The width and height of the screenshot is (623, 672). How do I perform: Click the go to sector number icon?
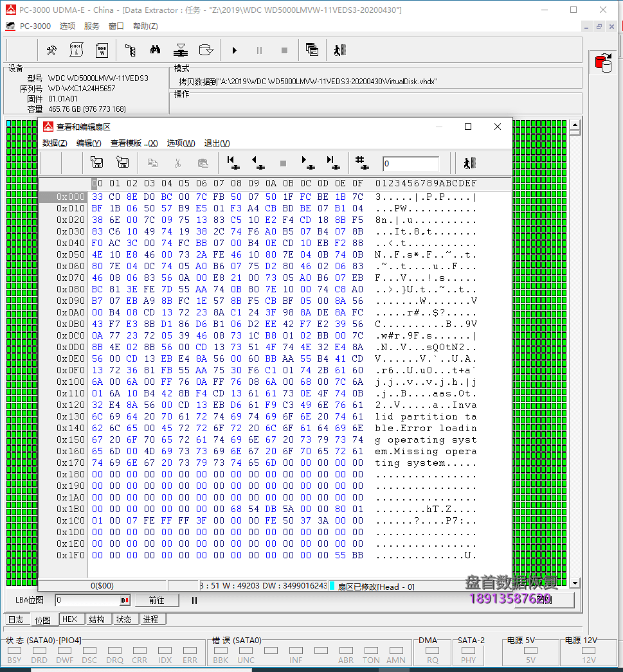click(x=363, y=163)
